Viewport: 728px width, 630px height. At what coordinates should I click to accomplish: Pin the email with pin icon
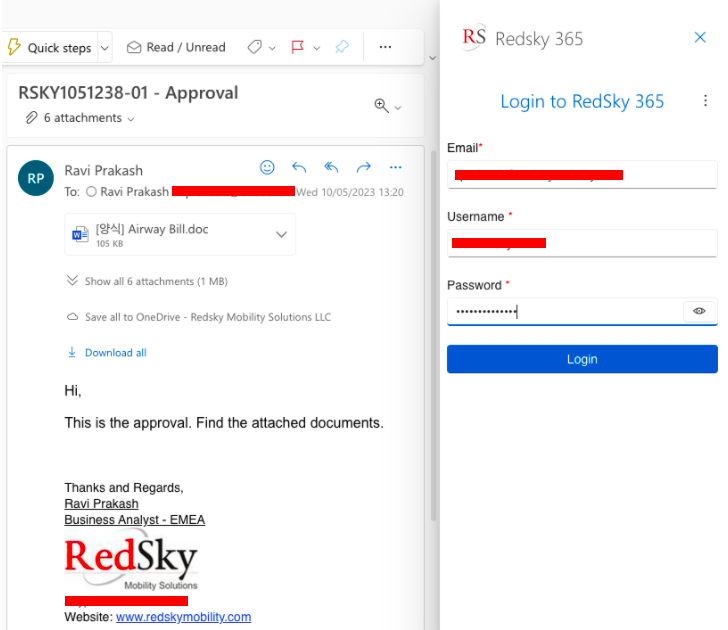(342, 46)
